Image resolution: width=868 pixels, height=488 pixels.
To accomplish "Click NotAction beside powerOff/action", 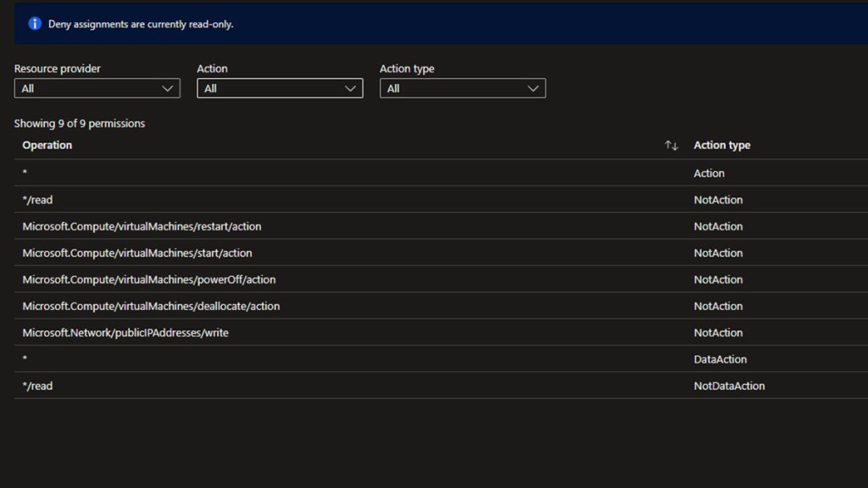I will [x=718, y=280].
